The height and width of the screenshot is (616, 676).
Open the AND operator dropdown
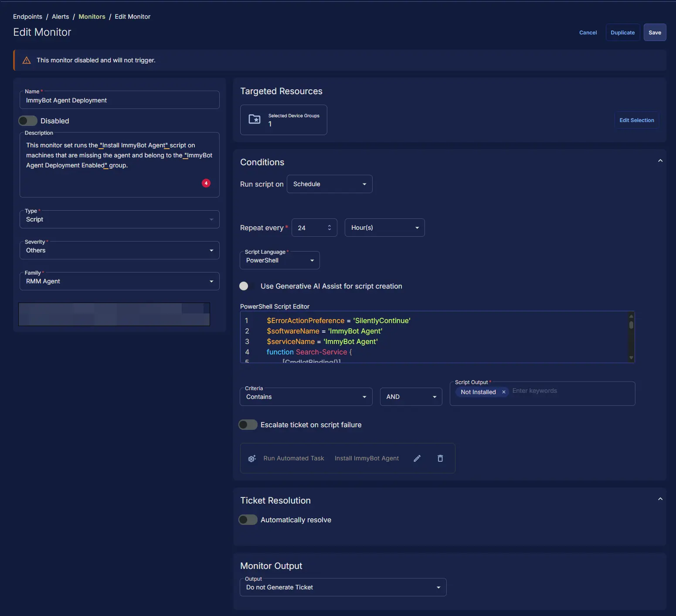(411, 397)
